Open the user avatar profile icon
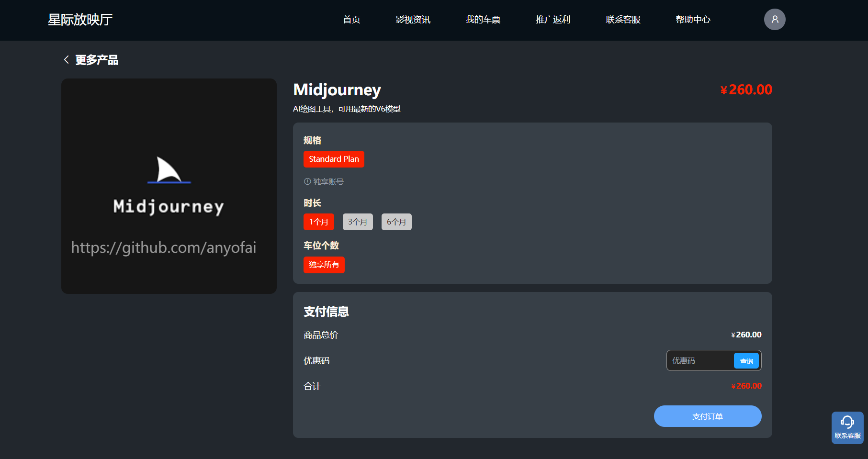Viewport: 868px width, 459px height. pyautogui.click(x=775, y=20)
